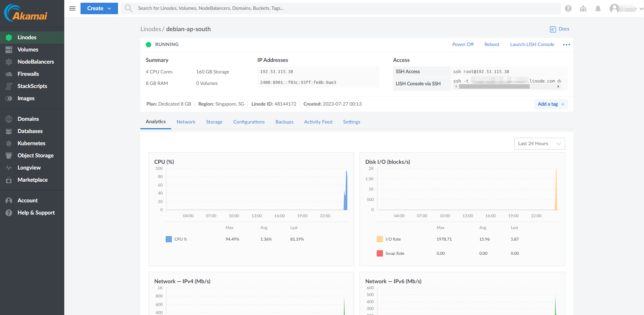This screenshot has width=644, height=315.
Task: Go to Linodes breadcrumb link
Action: pos(151,29)
